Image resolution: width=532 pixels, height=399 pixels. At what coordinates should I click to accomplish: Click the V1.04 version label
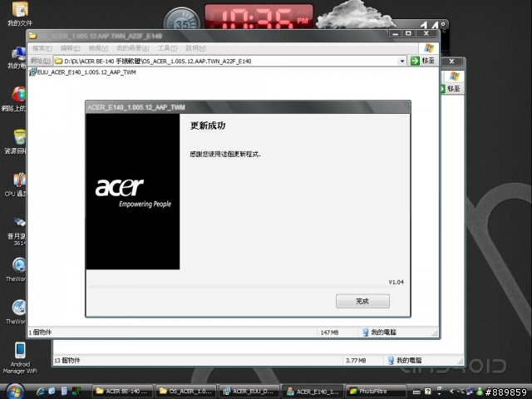point(396,282)
